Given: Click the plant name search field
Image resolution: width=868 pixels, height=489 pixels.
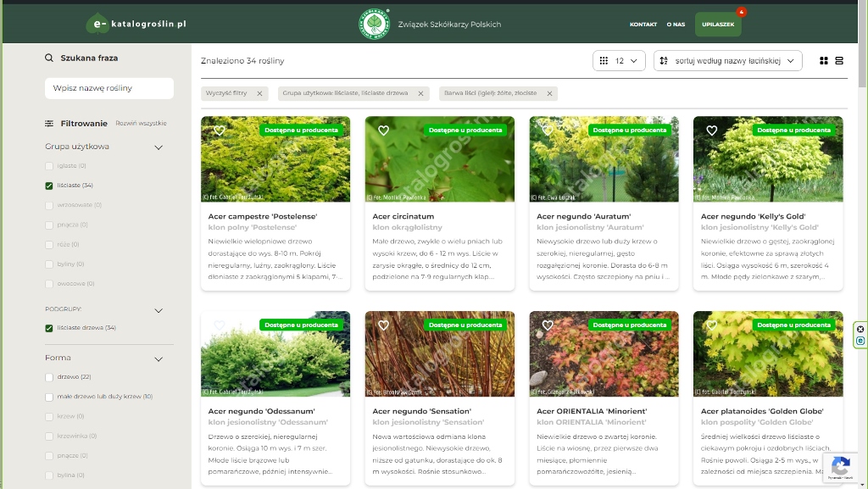Looking at the screenshot, I should pyautogui.click(x=108, y=88).
